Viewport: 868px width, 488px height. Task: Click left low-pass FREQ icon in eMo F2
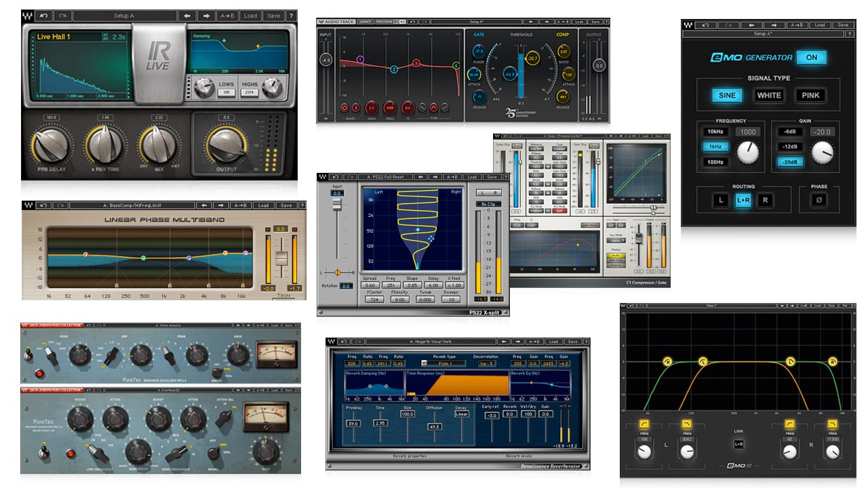click(687, 424)
